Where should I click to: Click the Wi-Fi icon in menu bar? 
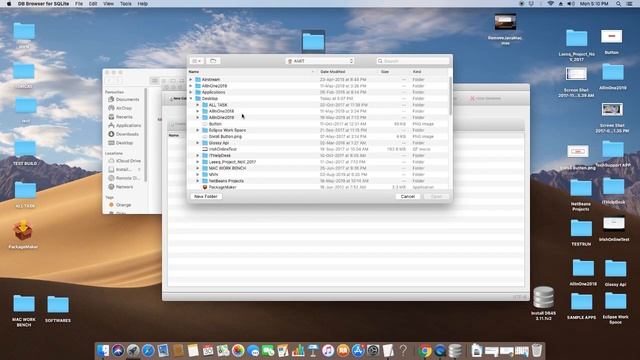(x=550, y=4)
